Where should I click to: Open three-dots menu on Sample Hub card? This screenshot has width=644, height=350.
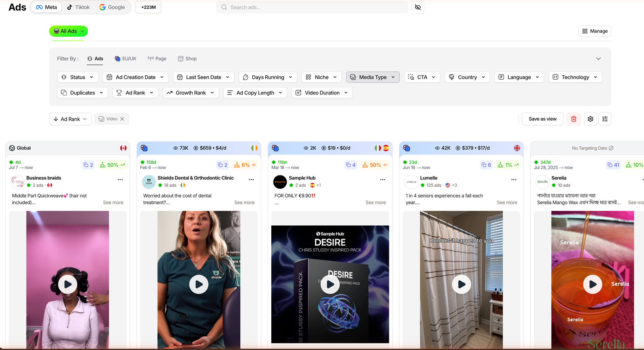tap(382, 180)
